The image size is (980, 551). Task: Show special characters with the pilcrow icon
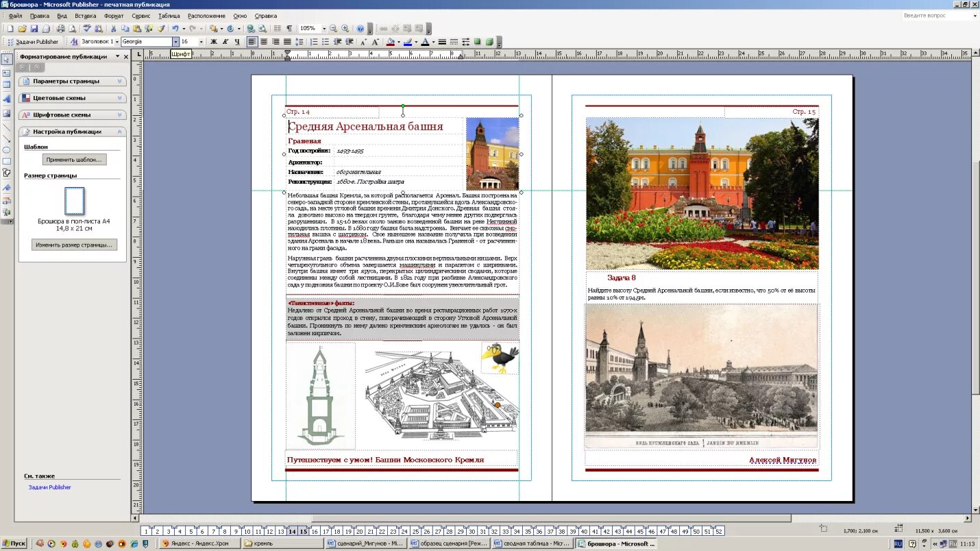[x=289, y=29]
